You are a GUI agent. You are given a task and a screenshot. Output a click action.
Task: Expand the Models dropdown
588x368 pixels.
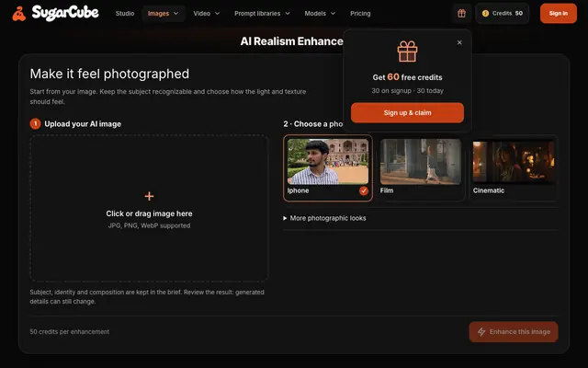pos(320,14)
